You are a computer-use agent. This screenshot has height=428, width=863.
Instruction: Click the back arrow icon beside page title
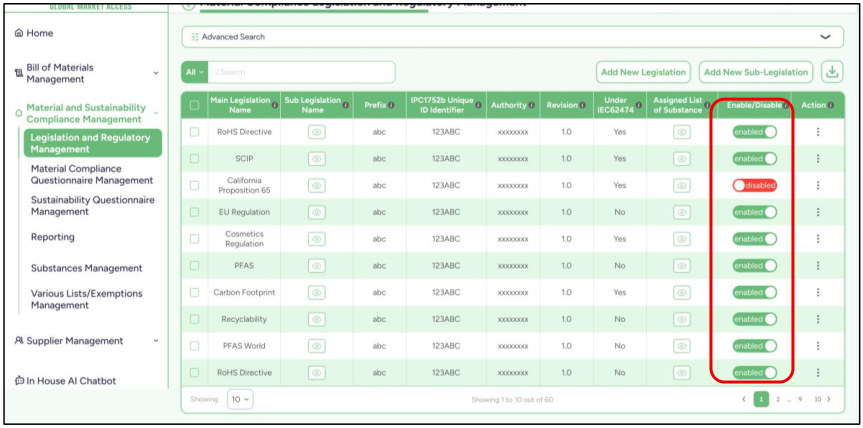(x=189, y=5)
